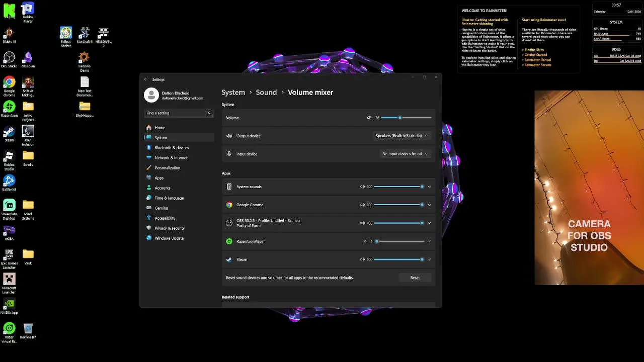The width and height of the screenshot is (644, 362).
Task: Open Windows Update settings
Action: click(179, 238)
